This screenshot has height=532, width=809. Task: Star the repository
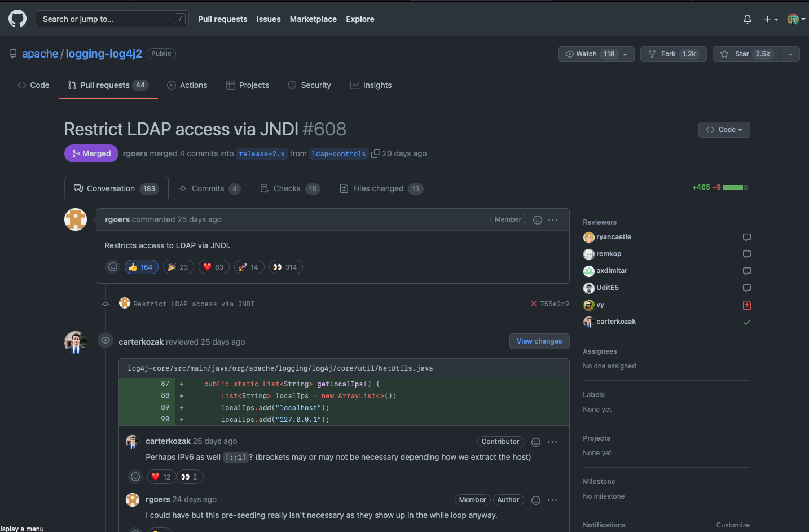pos(746,54)
